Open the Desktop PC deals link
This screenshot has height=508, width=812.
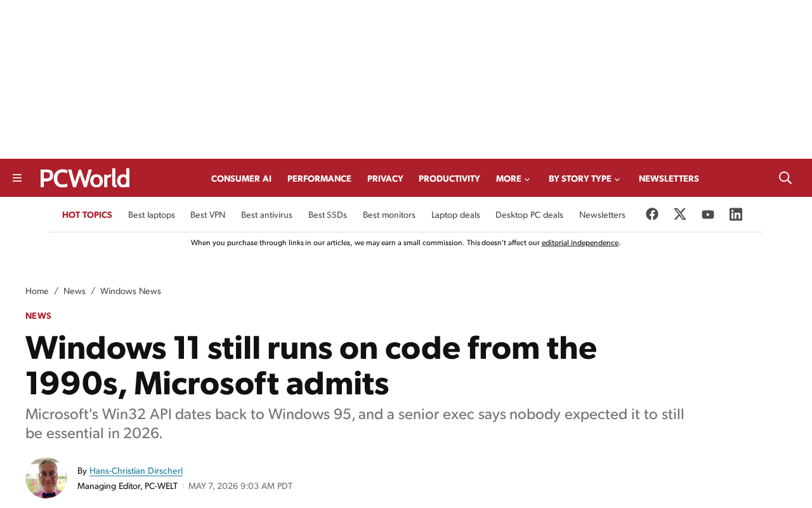[x=529, y=215]
